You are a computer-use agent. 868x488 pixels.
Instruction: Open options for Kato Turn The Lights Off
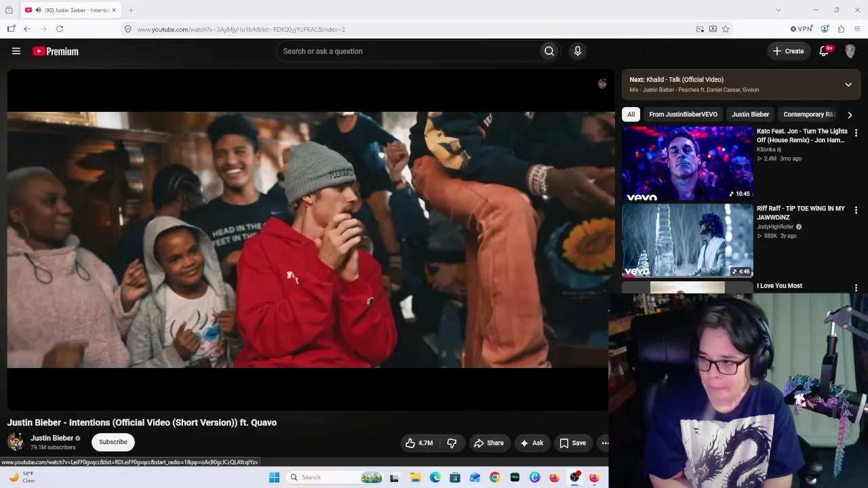click(x=856, y=133)
